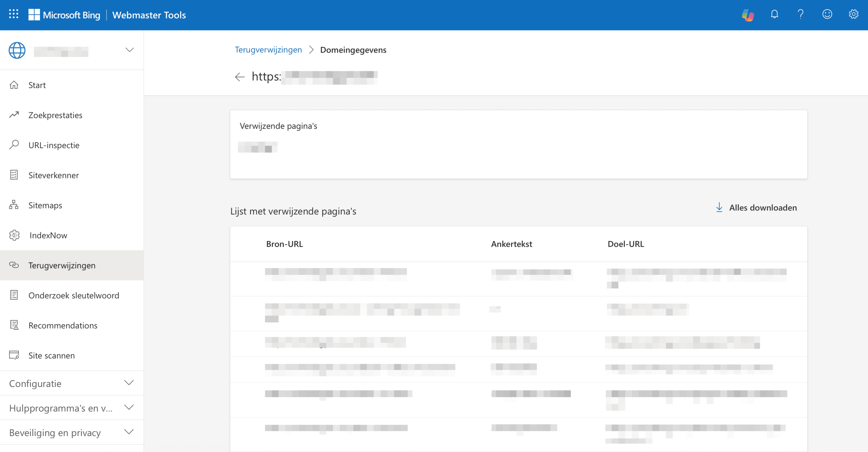The width and height of the screenshot is (868, 452).
Task: Click the Verwijzende pagina's card title
Action: [278, 126]
